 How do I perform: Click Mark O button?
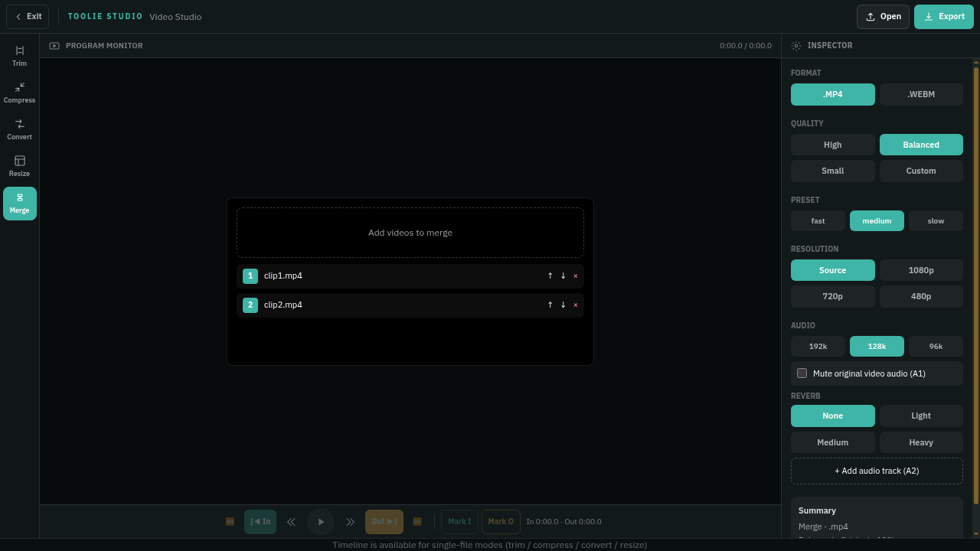click(x=501, y=522)
